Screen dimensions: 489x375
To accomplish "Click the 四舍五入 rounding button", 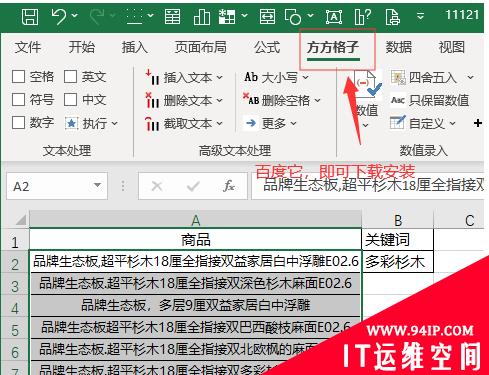I will [x=432, y=78].
